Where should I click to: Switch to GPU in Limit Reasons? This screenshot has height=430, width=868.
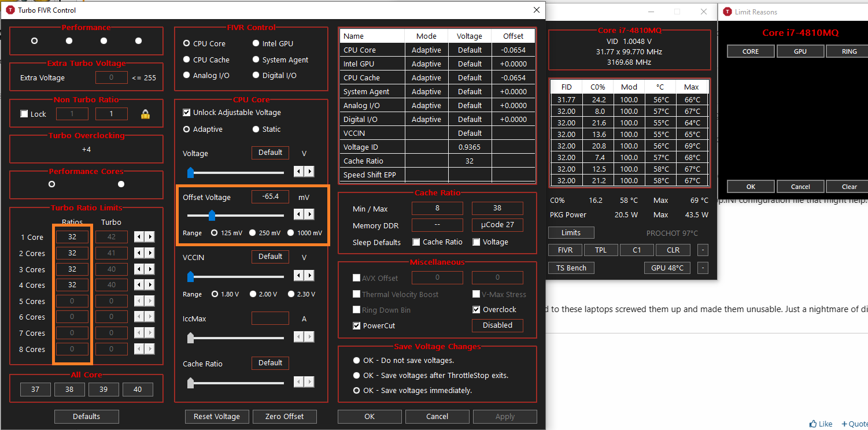click(x=800, y=51)
